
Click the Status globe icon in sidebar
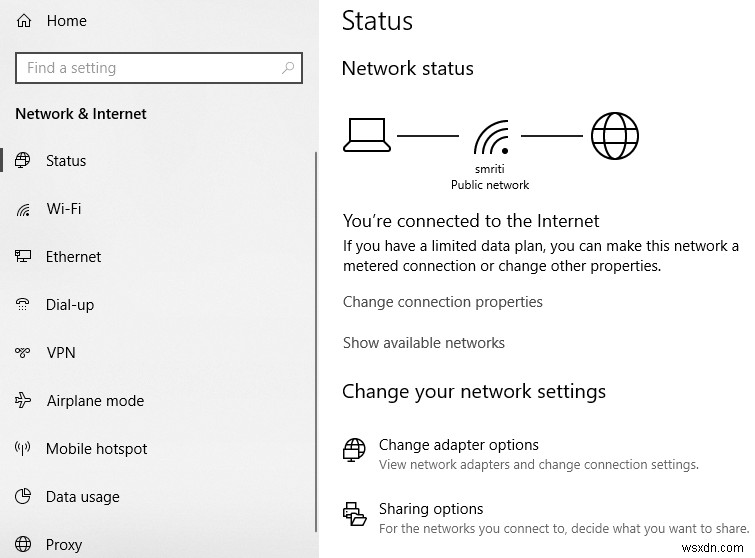24,161
